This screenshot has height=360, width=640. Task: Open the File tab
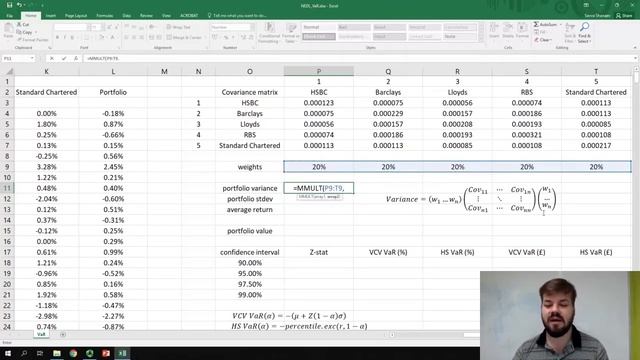(9, 16)
